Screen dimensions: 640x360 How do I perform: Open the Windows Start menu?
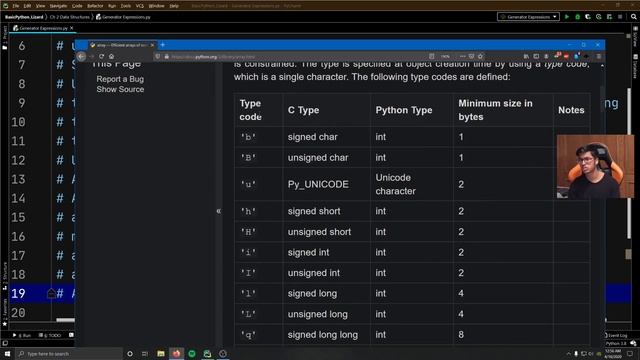[x=7, y=353]
